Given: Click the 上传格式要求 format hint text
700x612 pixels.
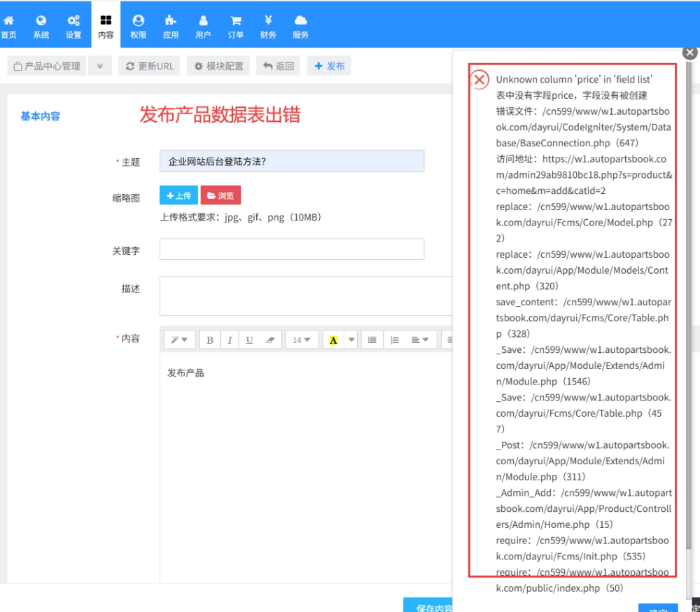Looking at the screenshot, I should 241,217.
